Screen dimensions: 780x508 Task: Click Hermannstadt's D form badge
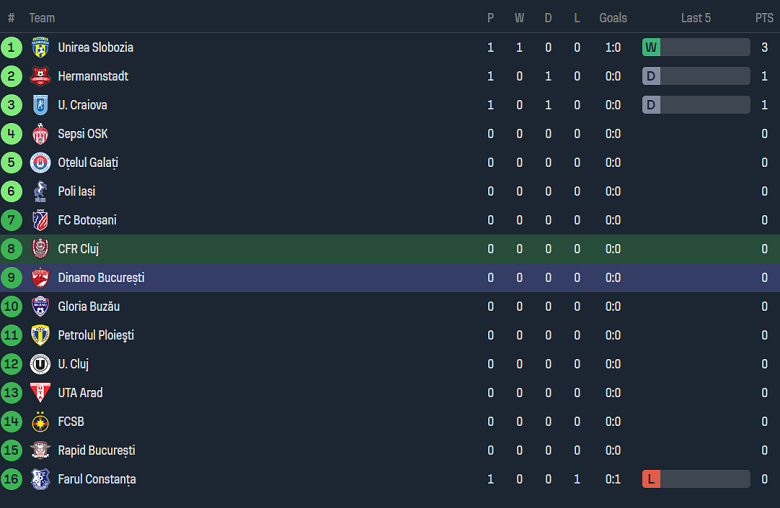pyautogui.click(x=651, y=76)
